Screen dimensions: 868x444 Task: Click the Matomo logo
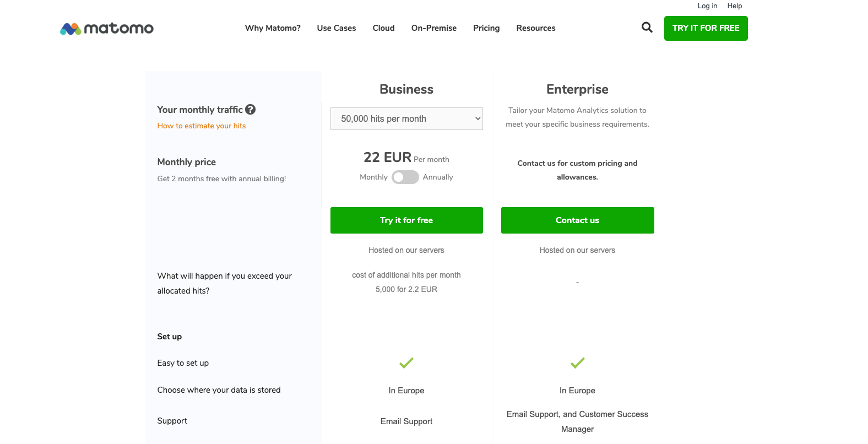(107, 29)
